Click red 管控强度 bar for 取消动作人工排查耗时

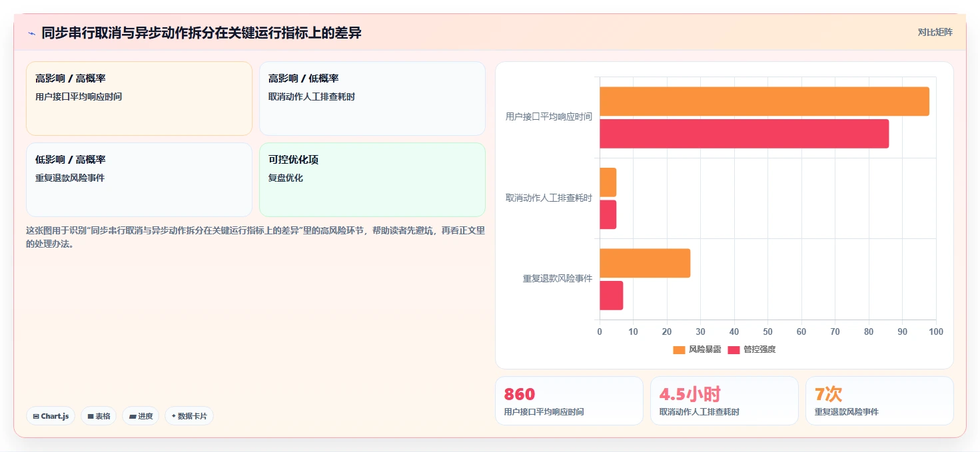tap(608, 214)
